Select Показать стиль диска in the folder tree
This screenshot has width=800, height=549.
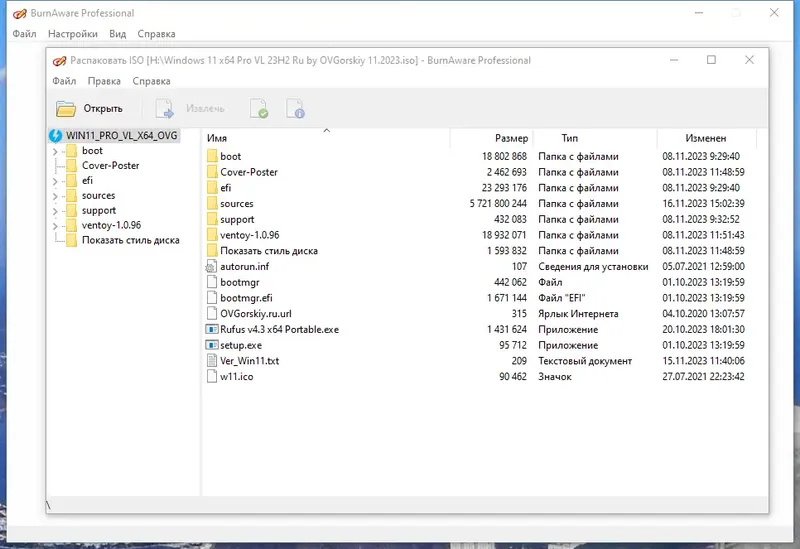click(x=131, y=240)
